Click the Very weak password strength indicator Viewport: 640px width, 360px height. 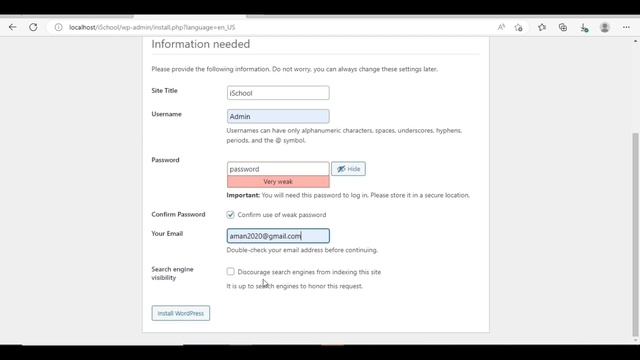(278, 182)
